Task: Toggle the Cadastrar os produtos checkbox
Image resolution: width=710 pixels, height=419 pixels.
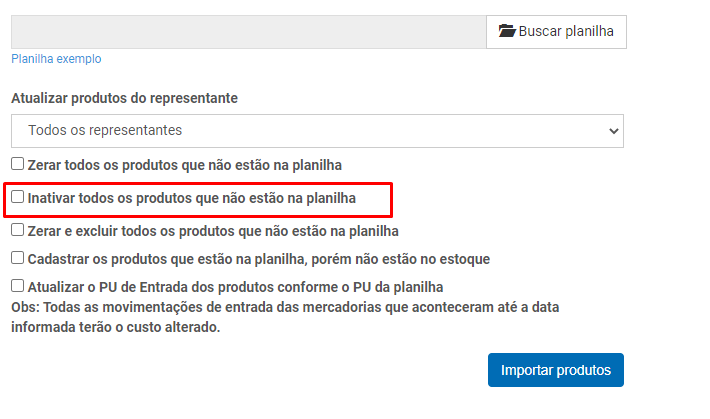Action: [x=18, y=258]
